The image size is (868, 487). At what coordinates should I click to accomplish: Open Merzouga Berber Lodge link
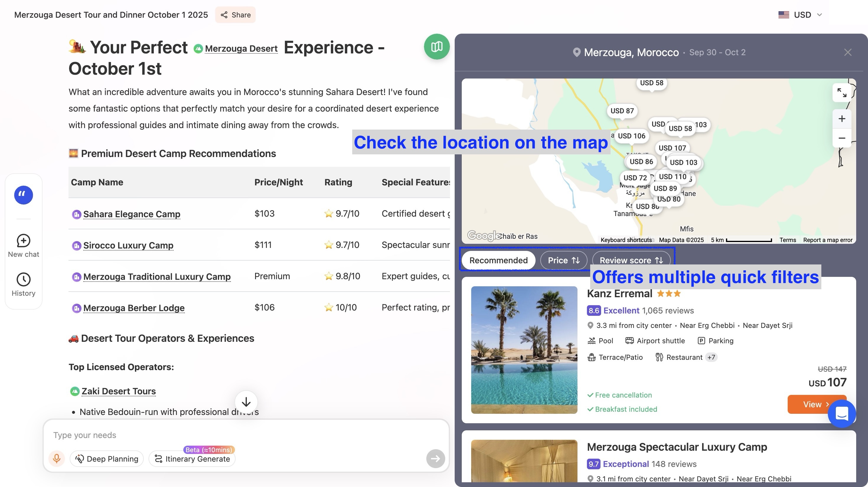tap(134, 308)
